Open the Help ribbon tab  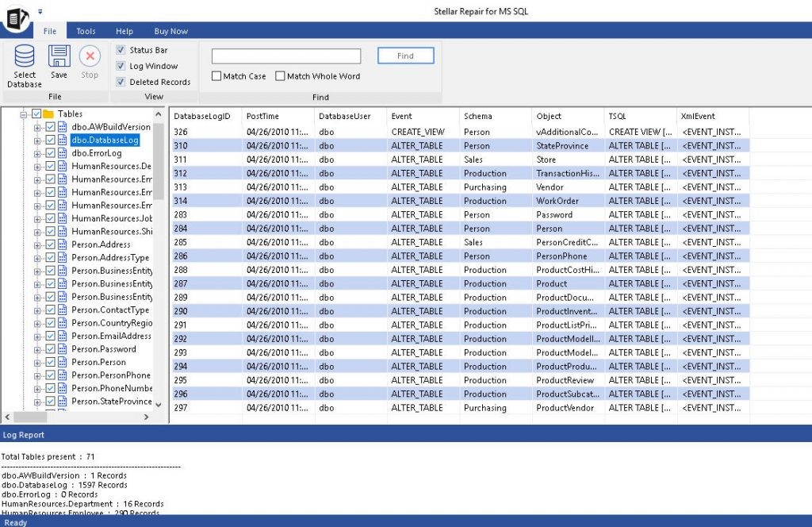click(x=124, y=31)
